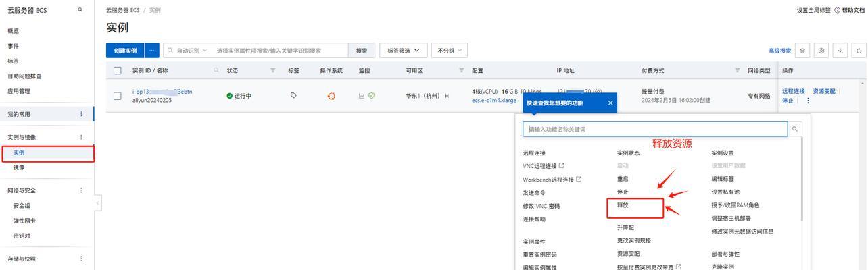Viewport: 868px width, 270px height.
Task: Open the 付费方式 column filter icon
Action: (738, 70)
